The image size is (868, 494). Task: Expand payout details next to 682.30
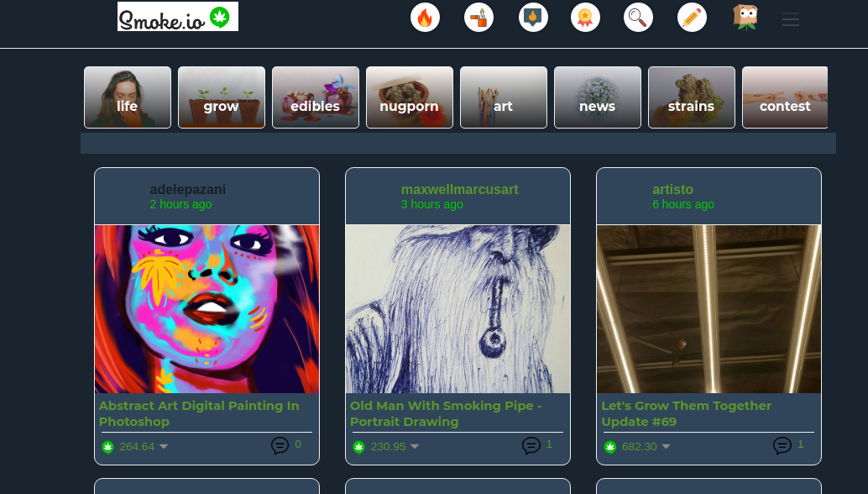click(666, 446)
